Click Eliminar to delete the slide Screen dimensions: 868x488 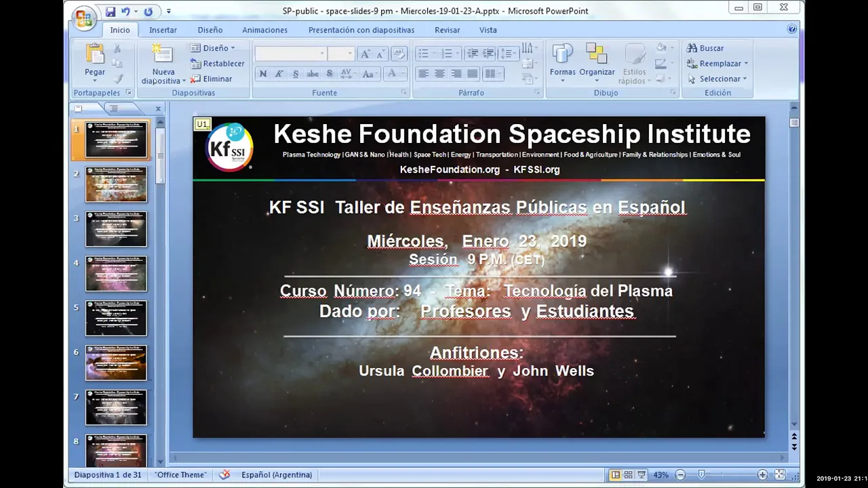pos(212,79)
